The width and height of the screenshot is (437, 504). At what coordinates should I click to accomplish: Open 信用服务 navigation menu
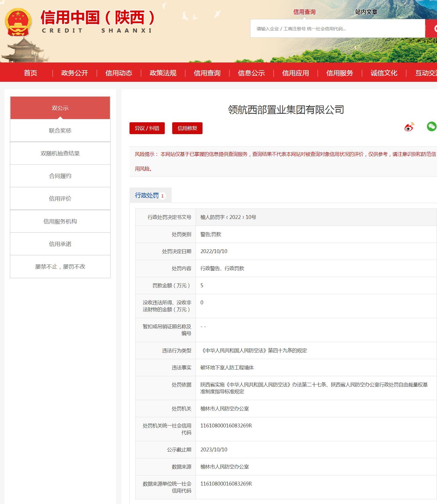(x=339, y=73)
